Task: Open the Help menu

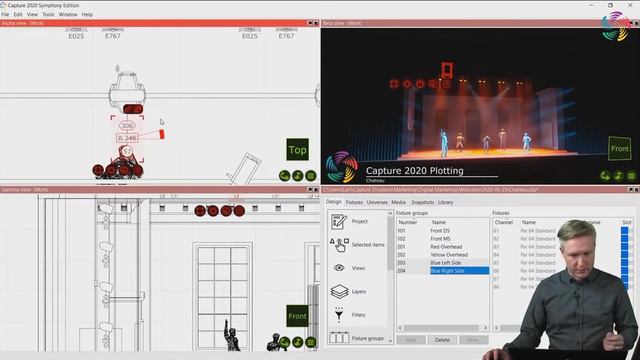Action: [x=87, y=14]
